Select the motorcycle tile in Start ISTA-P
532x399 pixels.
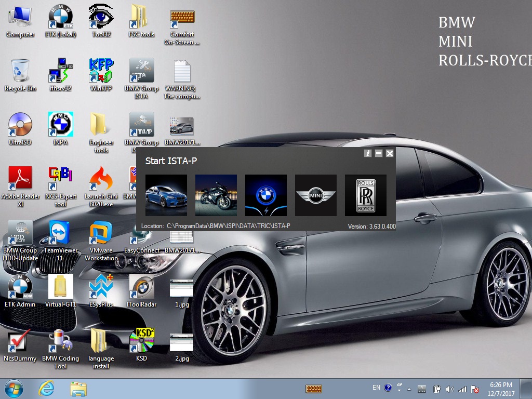click(x=216, y=195)
